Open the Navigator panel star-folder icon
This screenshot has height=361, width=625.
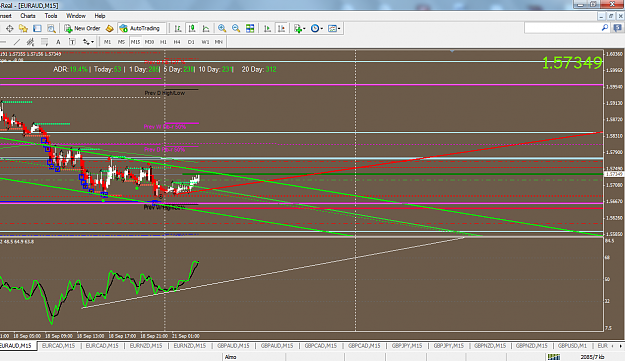tap(23, 28)
